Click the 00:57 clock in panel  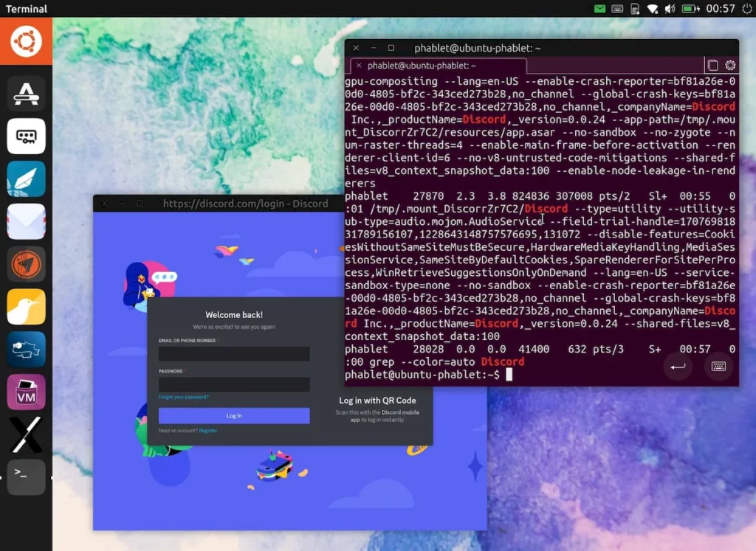point(721,9)
